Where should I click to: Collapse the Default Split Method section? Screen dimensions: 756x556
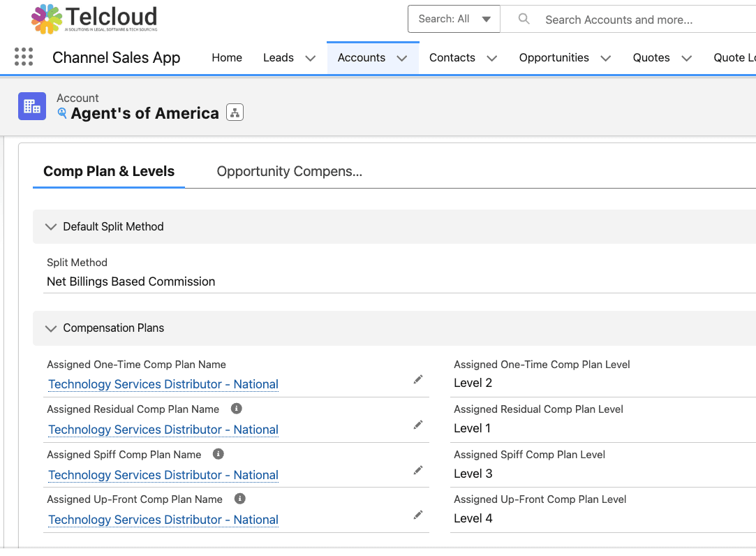click(51, 227)
